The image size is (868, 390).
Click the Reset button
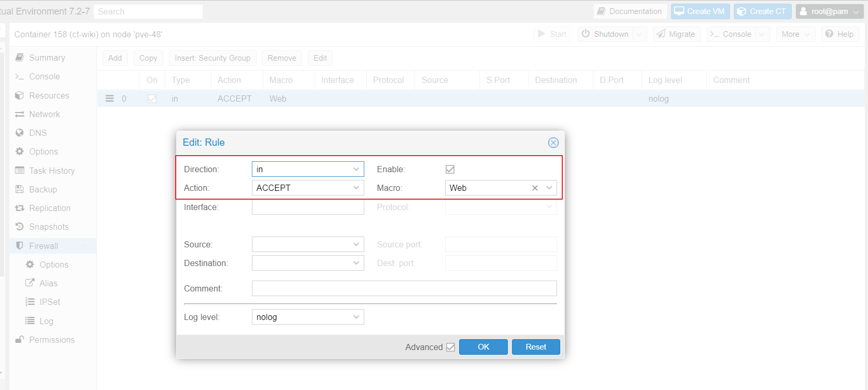coord(536,347)
